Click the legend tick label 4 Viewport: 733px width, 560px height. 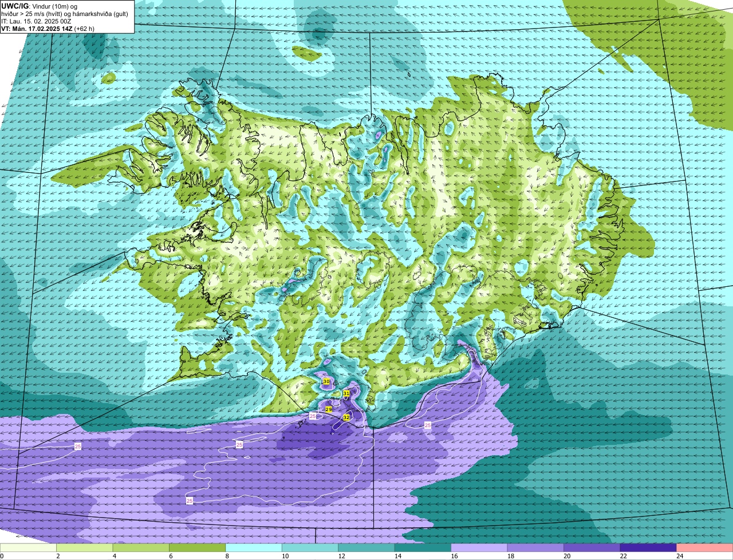113,556
